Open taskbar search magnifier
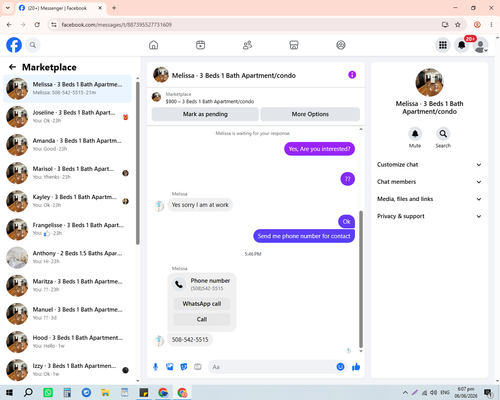Screen dimensions: 500x400 (x=28, y=392)
